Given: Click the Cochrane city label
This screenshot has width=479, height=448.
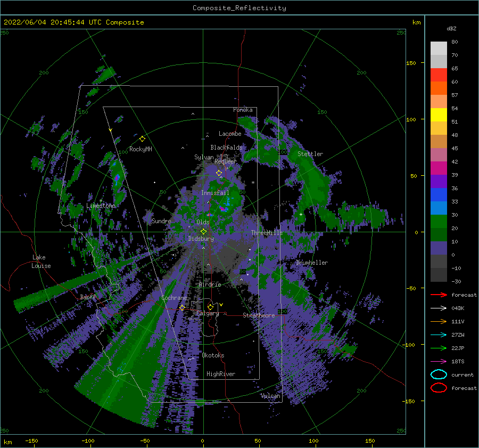Looking at the screenshot, I should (174, 298).
